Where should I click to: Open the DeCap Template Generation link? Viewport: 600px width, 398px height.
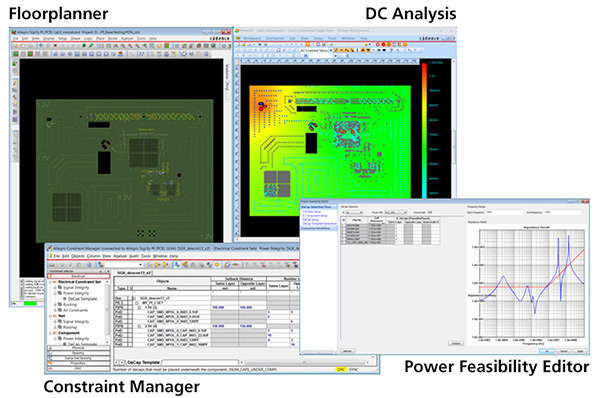pyautogui.click(x=320, y=223)
